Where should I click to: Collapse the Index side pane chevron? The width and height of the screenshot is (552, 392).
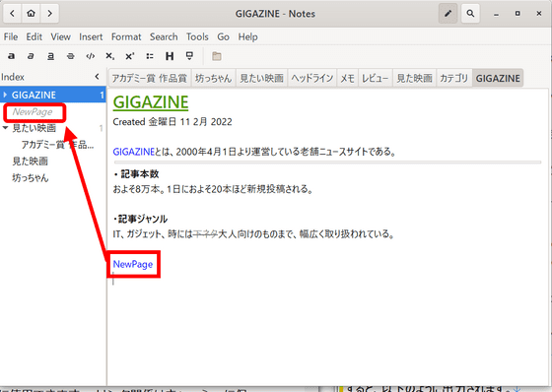[98, 77]
